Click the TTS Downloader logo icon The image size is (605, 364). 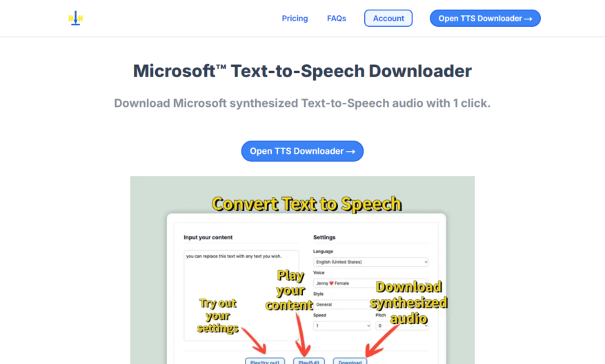76,18
